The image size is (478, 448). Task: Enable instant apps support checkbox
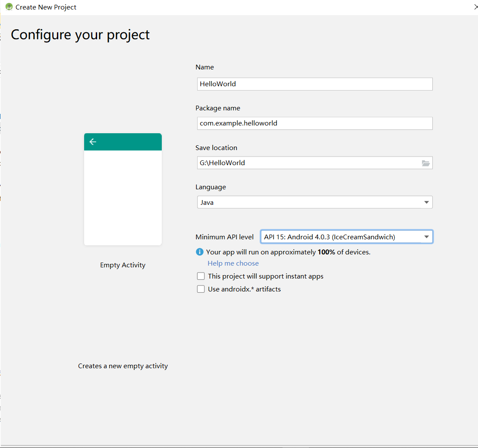[x=201, y=276]
